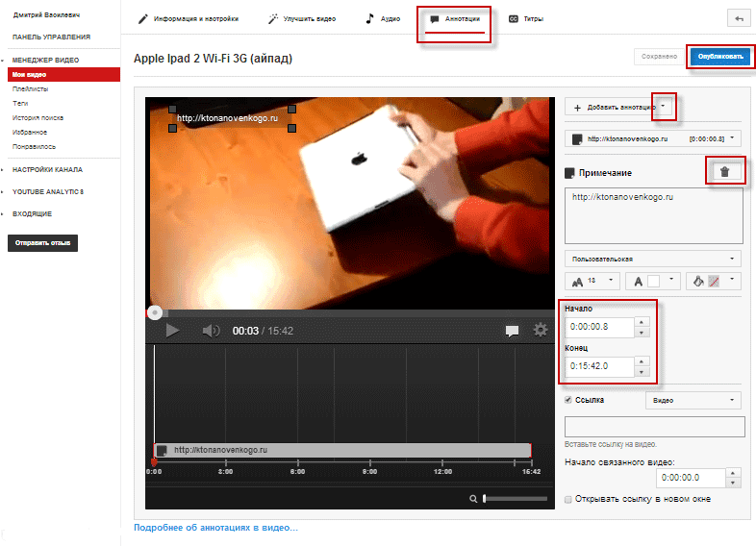The height and width of the screenshot is (546, 756).
Task: Open the Subtitles (Титры) tab
Action: click(526, 19)
